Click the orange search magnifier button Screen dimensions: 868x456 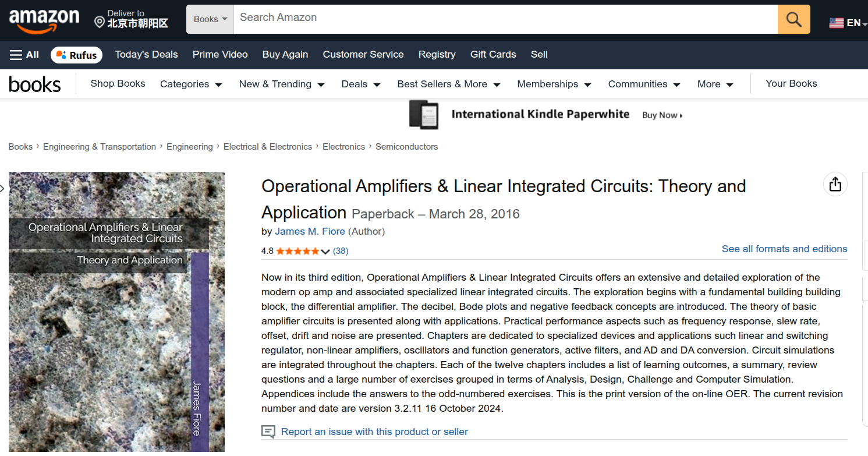[x=793, y=19]
